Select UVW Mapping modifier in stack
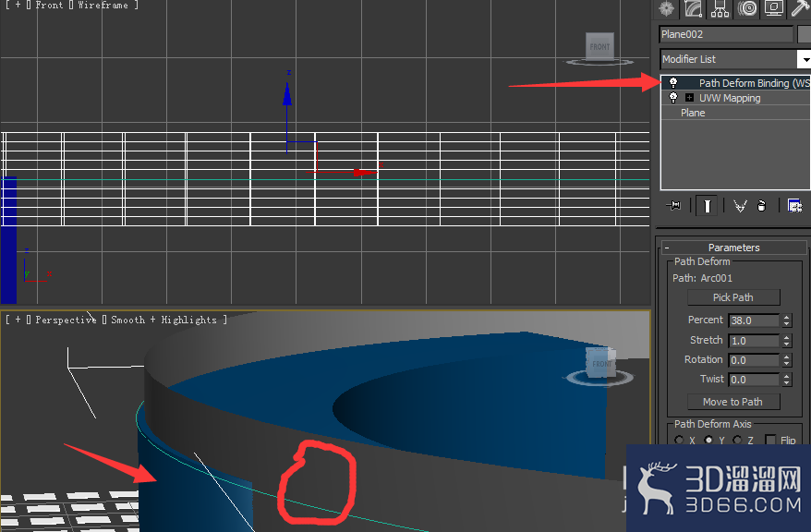The height and width of the screenshot is (532, 811). pos(730,98)
